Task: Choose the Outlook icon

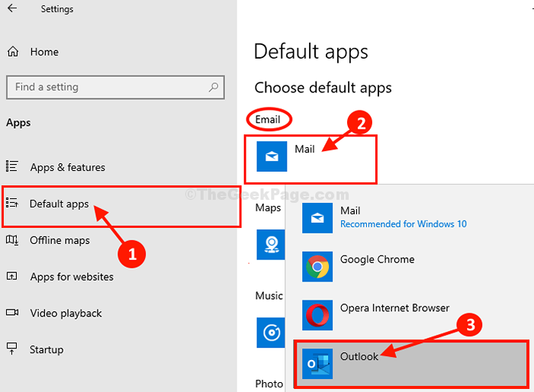Action: tap(317, 364)
